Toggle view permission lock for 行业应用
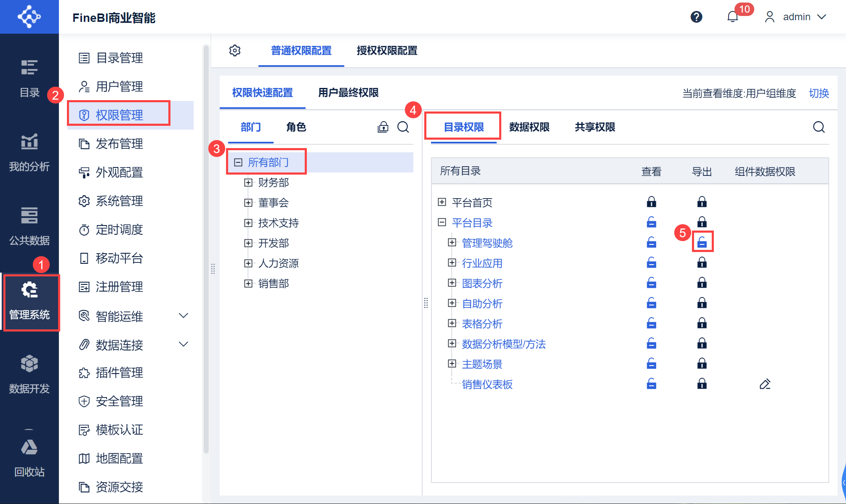846x504 pixels. coord(651,263)
